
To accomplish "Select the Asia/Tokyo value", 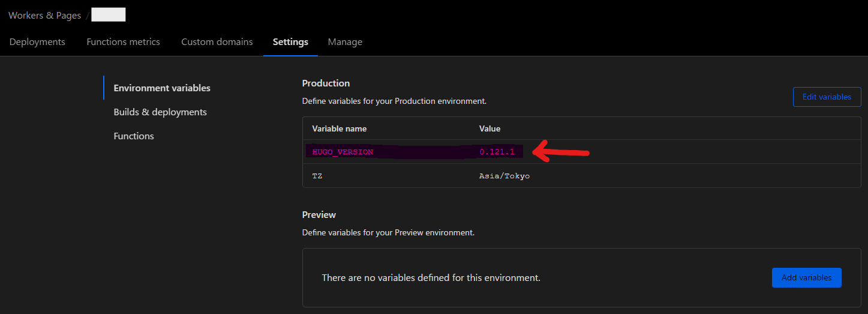I will point(504,176).
